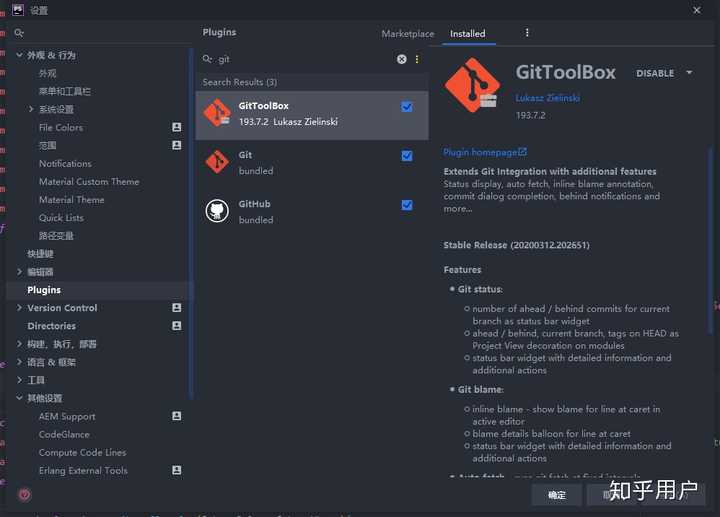Click the GitToolBox plugin icon in the results list

click(x=217, y=113)
